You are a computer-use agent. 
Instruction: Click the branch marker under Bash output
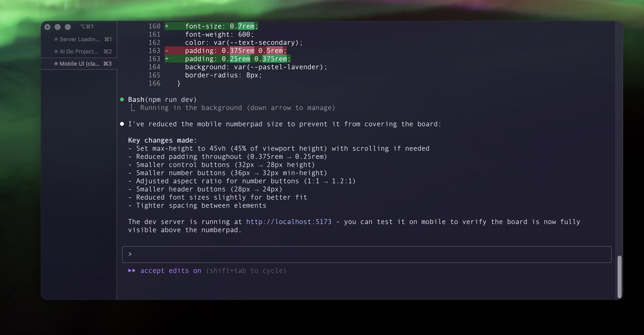coord(133,108)
